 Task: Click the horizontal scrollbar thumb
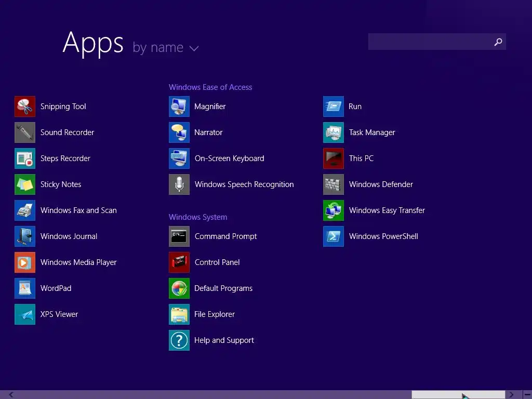coord(458,395)
